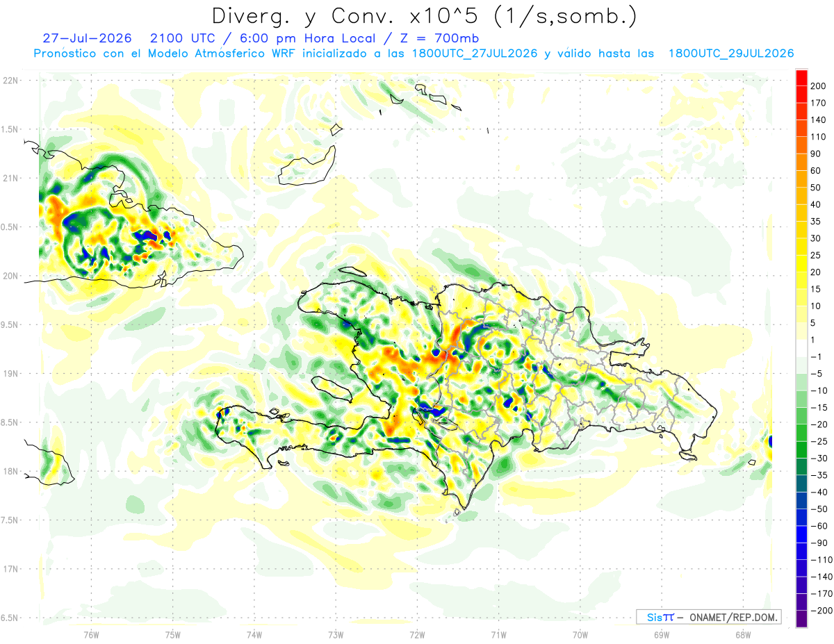
Task: Click the "-1" color scale value
Action: tap(816, 357)
